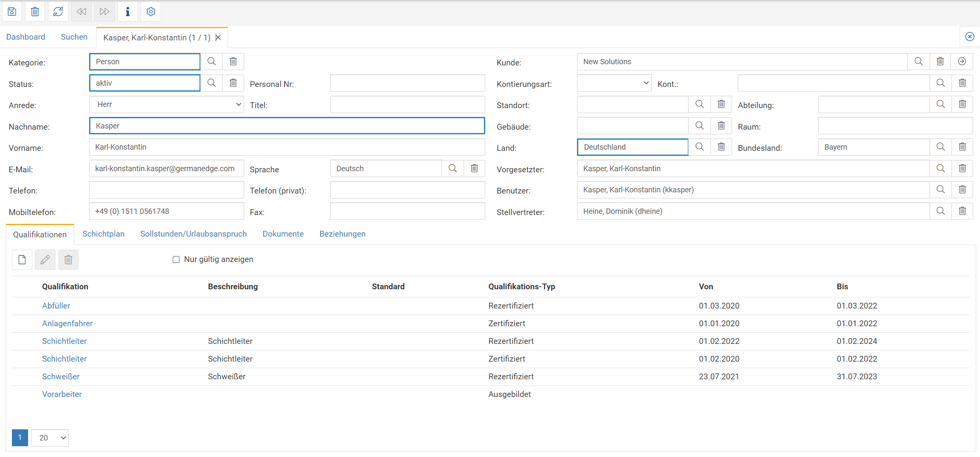The image size is (980, 457).
Task: Click page 1 pagination button
Action: tap(20, 438)
